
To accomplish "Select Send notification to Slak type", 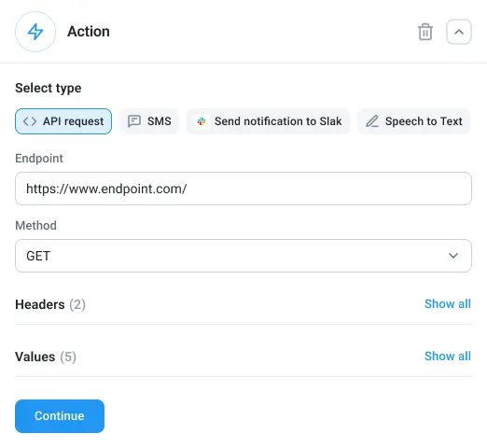I will 268,121.
